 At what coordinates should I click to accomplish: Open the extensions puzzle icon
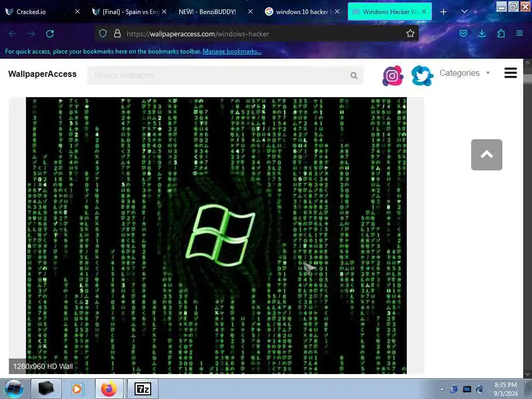(x=501, y=33)
